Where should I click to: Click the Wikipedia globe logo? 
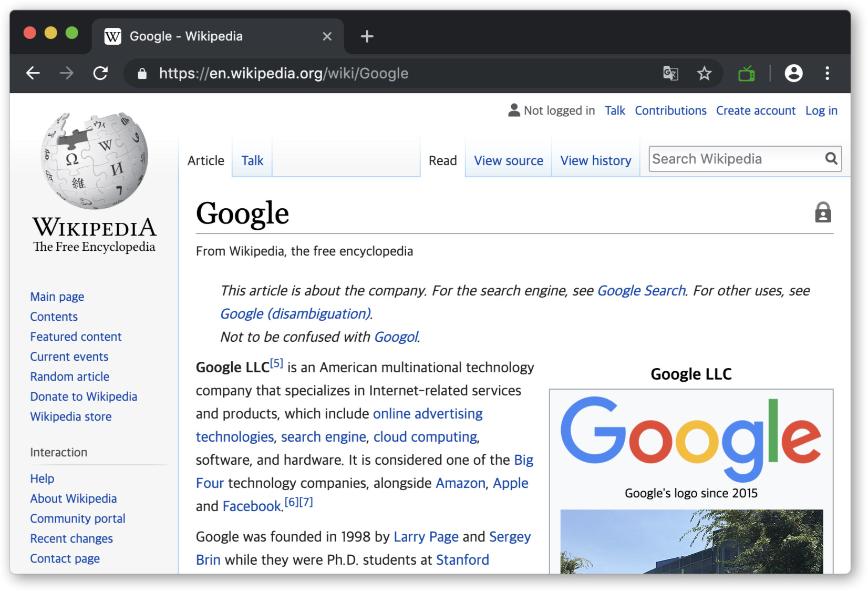pyautogui.click(x=95, y=160)
